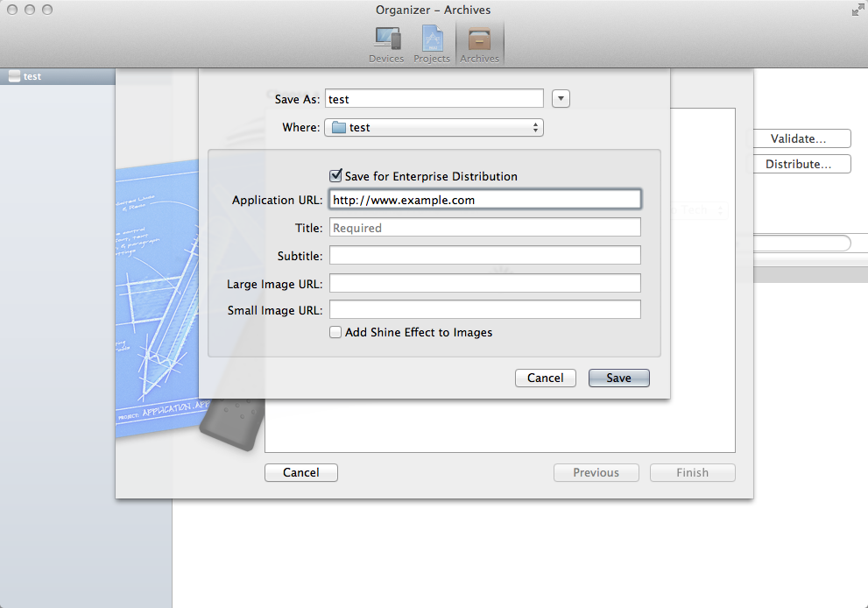Click the Validate... button
Image resolution: width=868 pixels, height=608 pixels.
798,138
